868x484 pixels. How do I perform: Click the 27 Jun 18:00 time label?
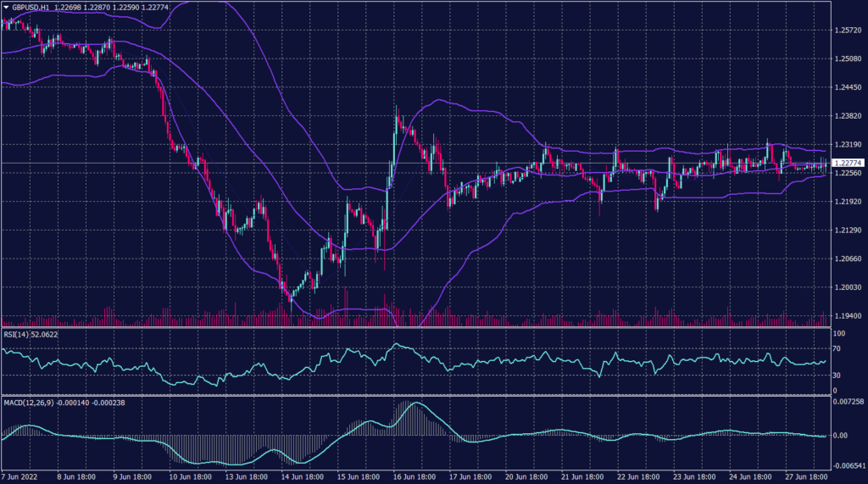click(x=807, y=477)
